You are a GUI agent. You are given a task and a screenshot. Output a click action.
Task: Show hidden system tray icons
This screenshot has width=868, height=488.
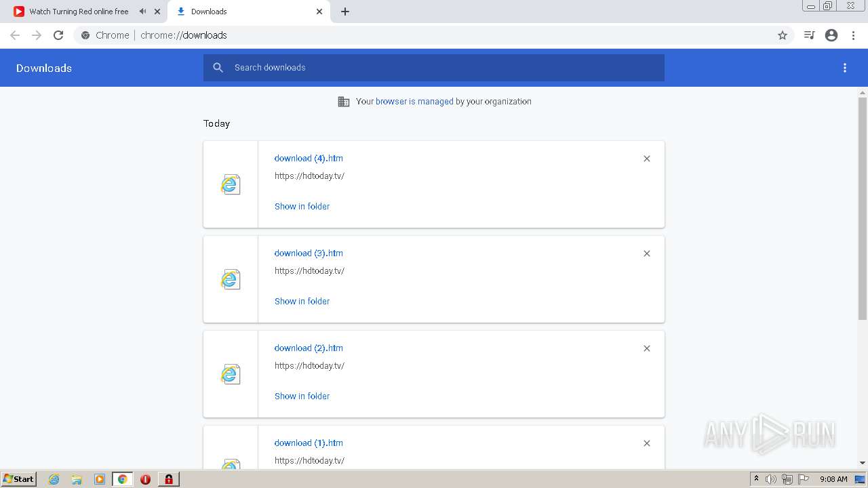coord(756,479)
